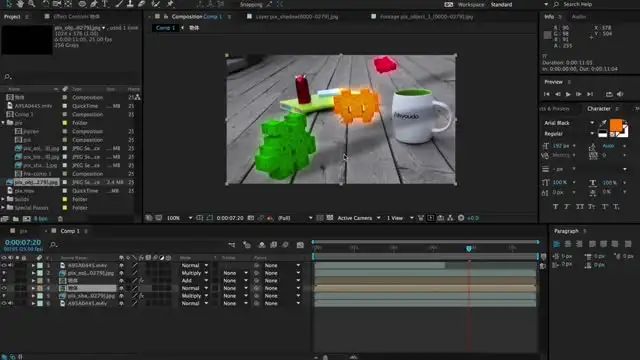Screen dimensions: 640x360
Task: Center paragraph text
Action: (x=568, y=244)
